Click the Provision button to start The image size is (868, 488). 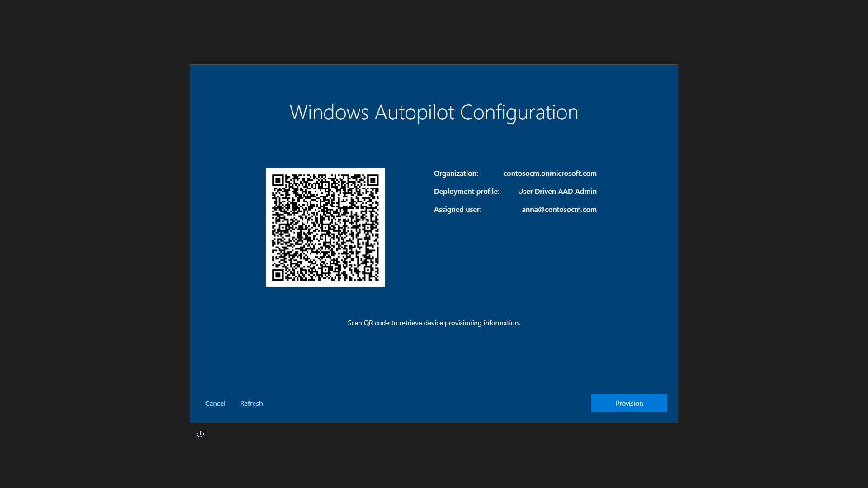coord(629,403)
